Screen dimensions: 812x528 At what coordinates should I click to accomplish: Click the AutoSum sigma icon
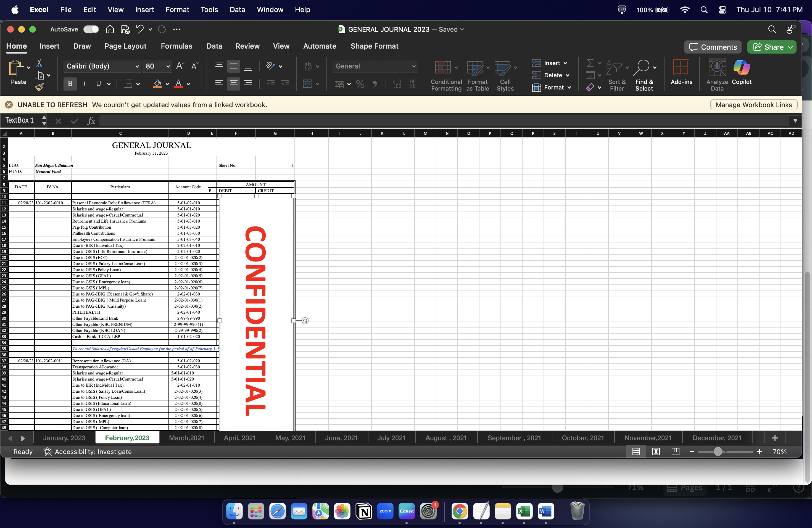pyautogui.click(x=590, y=63)
